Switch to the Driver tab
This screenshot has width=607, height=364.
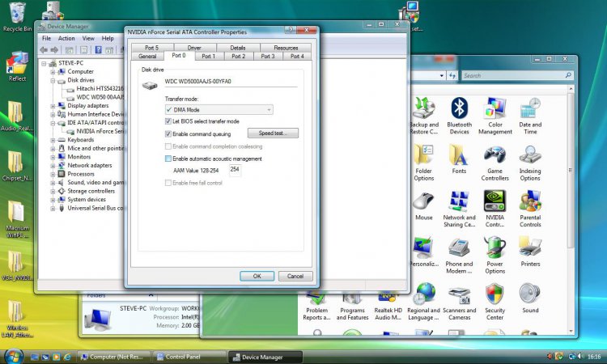pos(194,48)
